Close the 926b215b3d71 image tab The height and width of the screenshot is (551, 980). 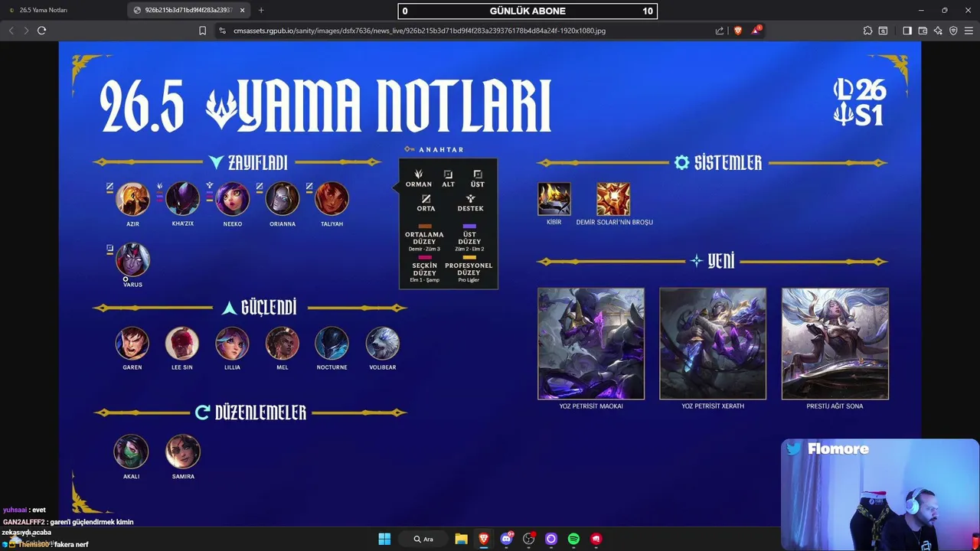coord(244,10)
